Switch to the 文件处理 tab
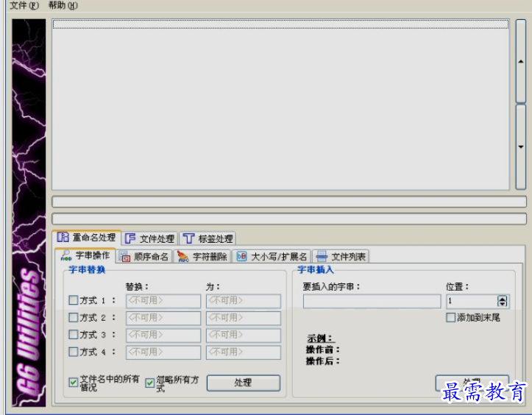 tap(149, 238)
